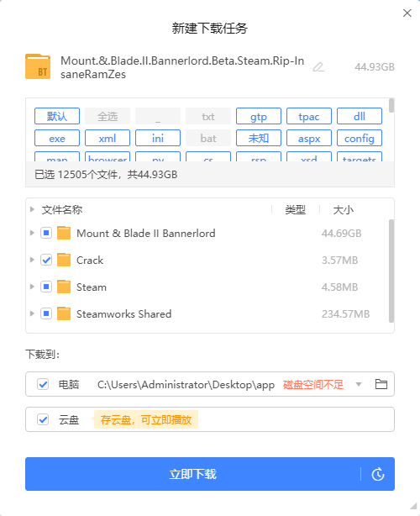Click the 立即下载 download now button
420x516 pixels.
pos(192,474)
